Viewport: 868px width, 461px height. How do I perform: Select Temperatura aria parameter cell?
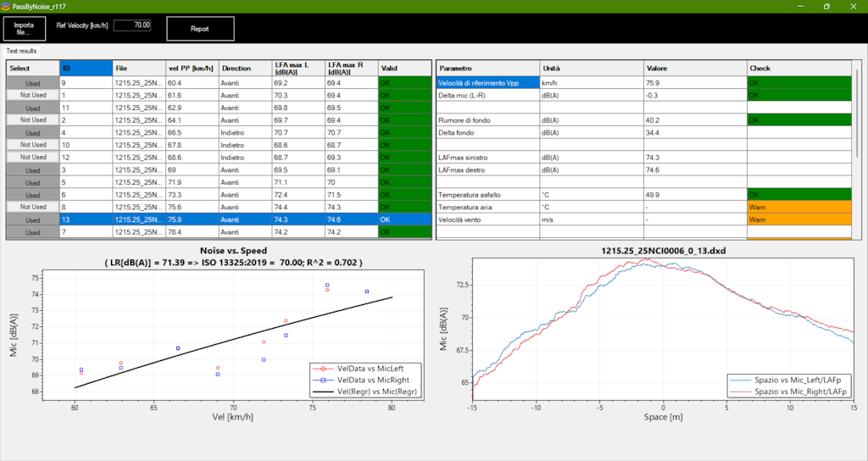[x=487, y=207]
